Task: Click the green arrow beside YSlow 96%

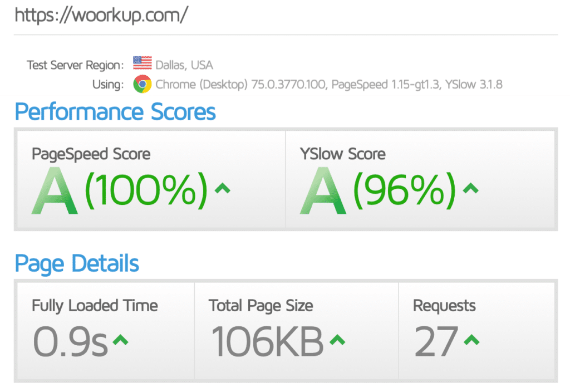Action: point(471,188)
